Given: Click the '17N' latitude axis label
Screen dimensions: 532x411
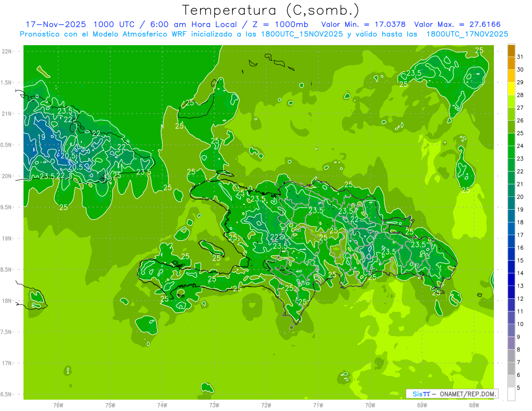Looking at the screenshot, I should click(7, 363).
